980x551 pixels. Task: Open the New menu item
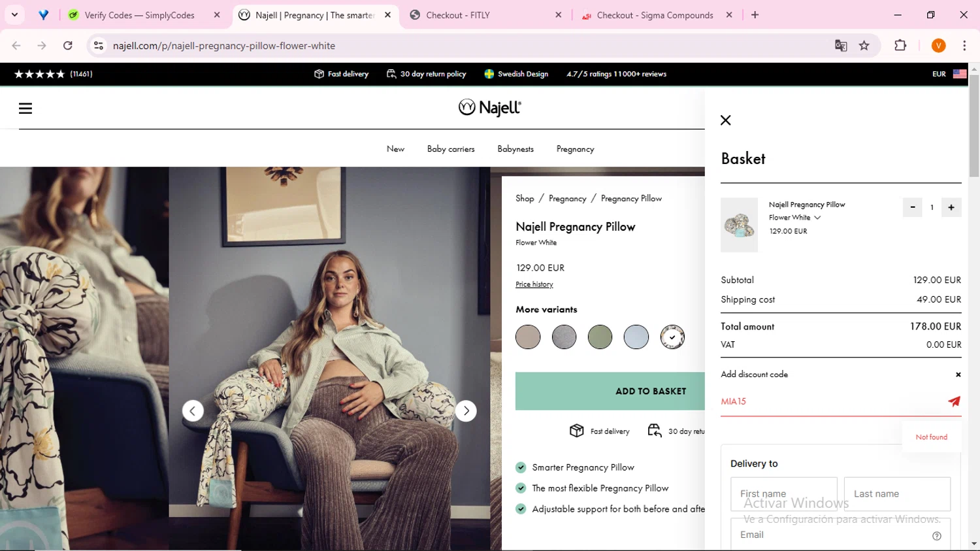[x=395, y=149]
